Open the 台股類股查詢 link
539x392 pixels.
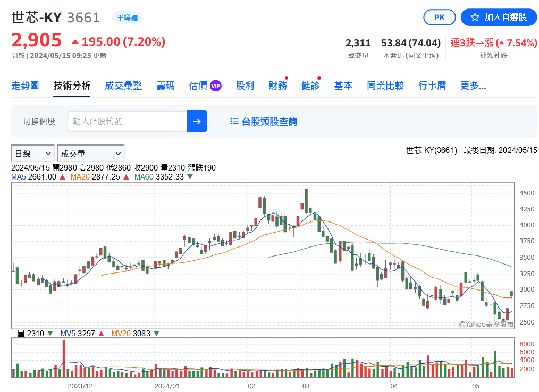[x=269, y=121]
